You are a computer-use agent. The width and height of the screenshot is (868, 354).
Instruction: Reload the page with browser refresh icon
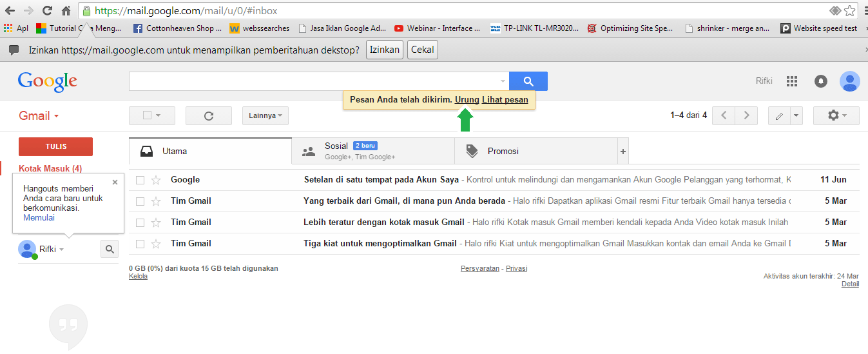[47, 10]
